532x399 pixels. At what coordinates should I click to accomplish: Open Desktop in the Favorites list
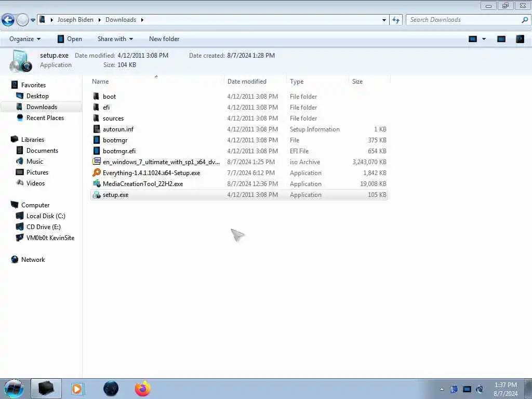click(x=37, y=96)
